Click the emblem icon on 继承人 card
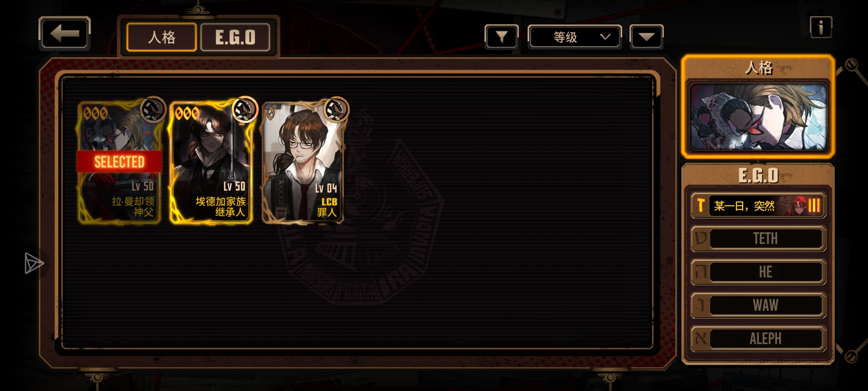Viewport: 868px width, 391px height. coord(245,110)
